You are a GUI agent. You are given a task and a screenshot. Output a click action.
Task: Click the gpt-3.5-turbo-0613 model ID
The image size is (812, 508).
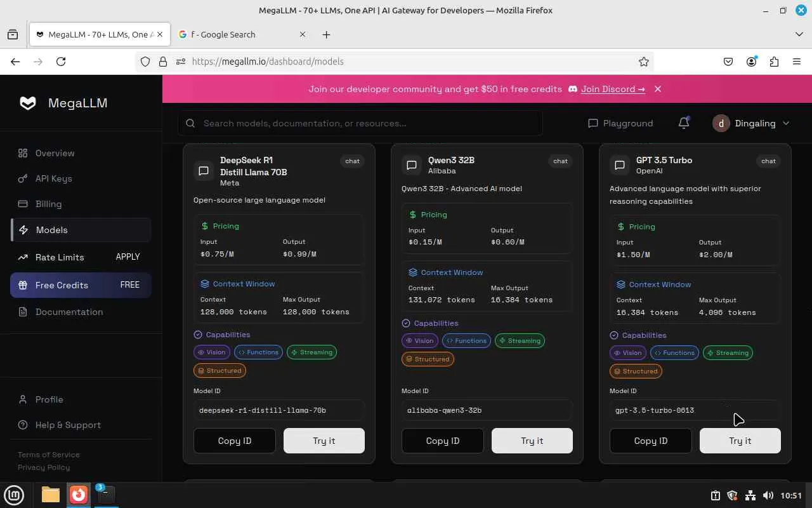pos(695,410)
